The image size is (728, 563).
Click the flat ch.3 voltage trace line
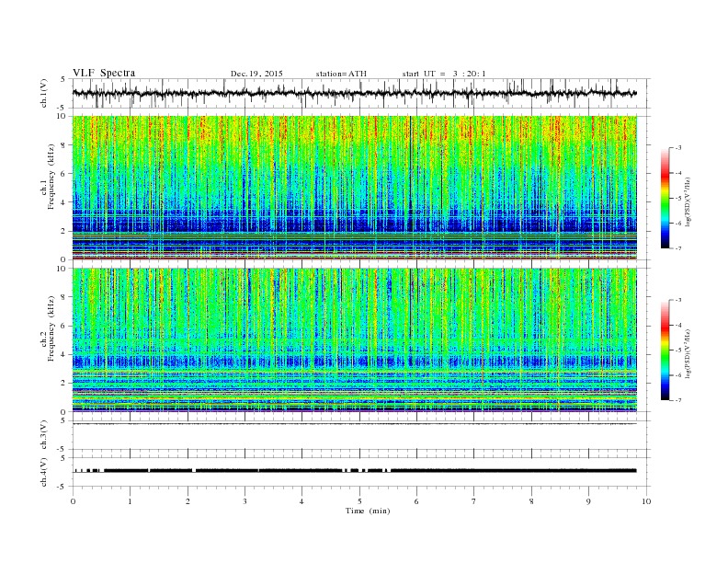354,424
